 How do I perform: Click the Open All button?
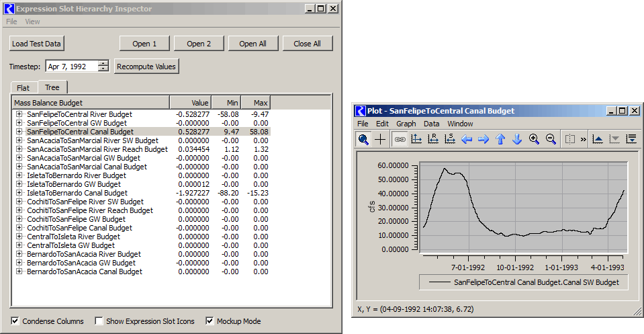[253, 44]
